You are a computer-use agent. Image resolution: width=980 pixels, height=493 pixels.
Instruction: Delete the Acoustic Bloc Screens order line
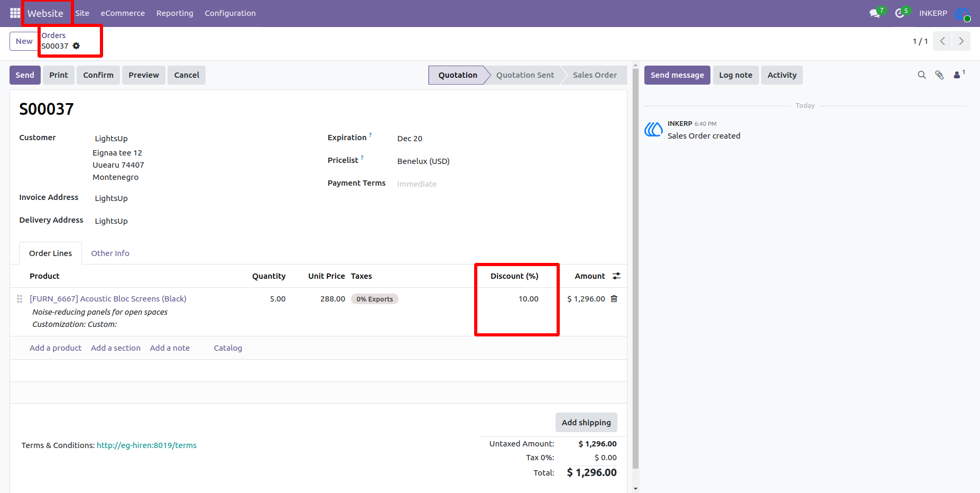click(614, 299)
